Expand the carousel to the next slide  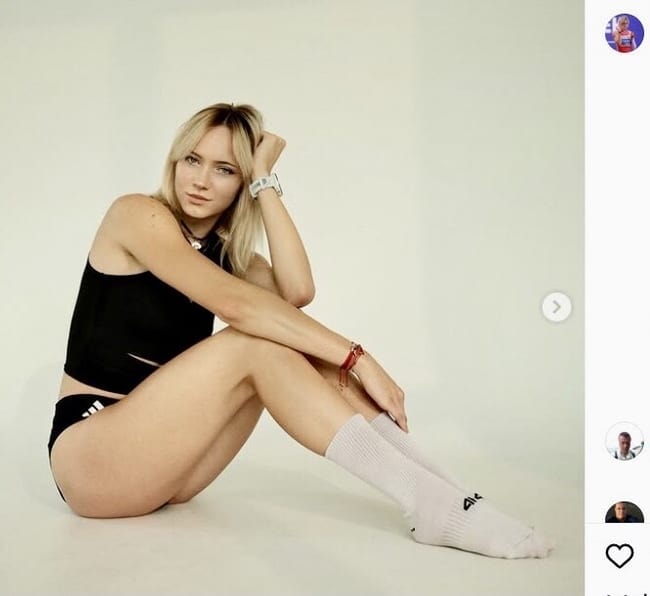pos(557,307)
